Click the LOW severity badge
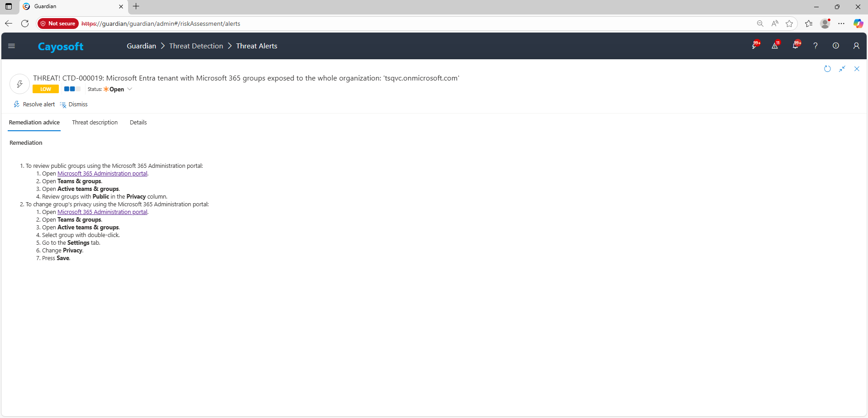Viewport: 868px width, 418px height. coord(46,89)
